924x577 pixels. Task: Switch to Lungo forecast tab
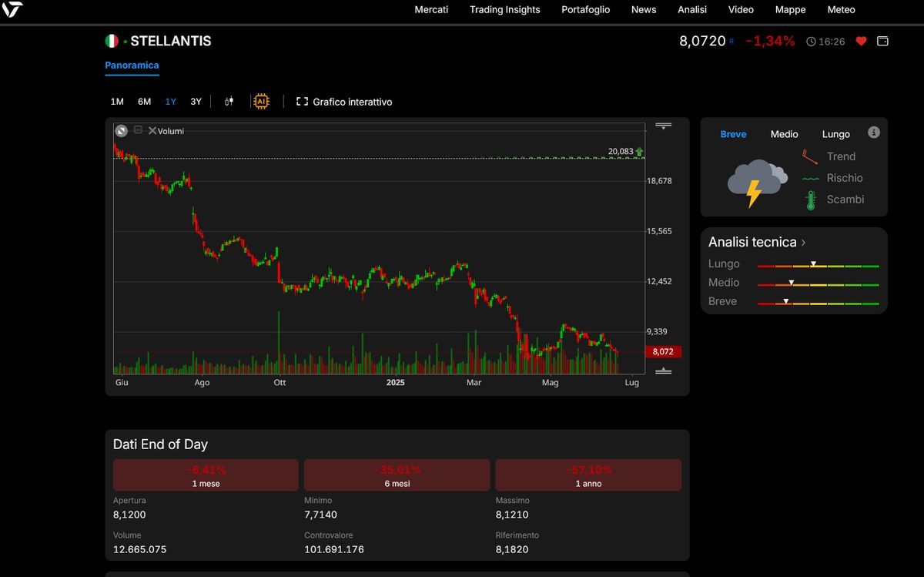click(x=835, y=134)
